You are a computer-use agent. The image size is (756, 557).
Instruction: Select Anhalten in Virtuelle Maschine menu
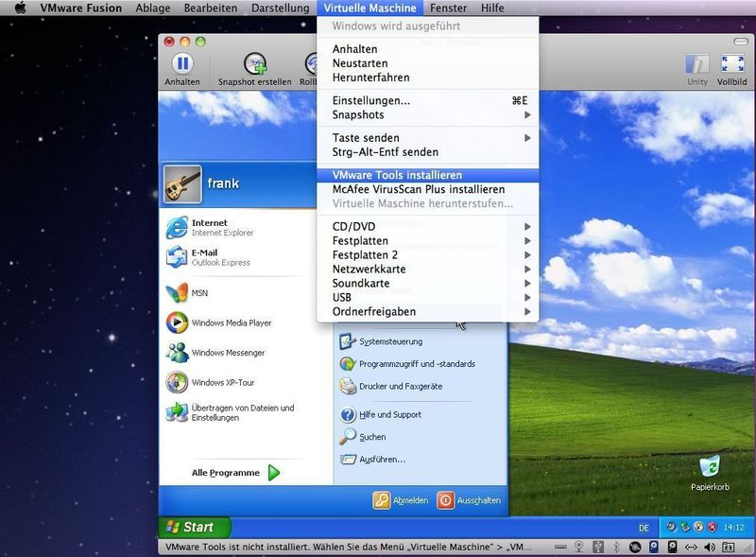427,49
